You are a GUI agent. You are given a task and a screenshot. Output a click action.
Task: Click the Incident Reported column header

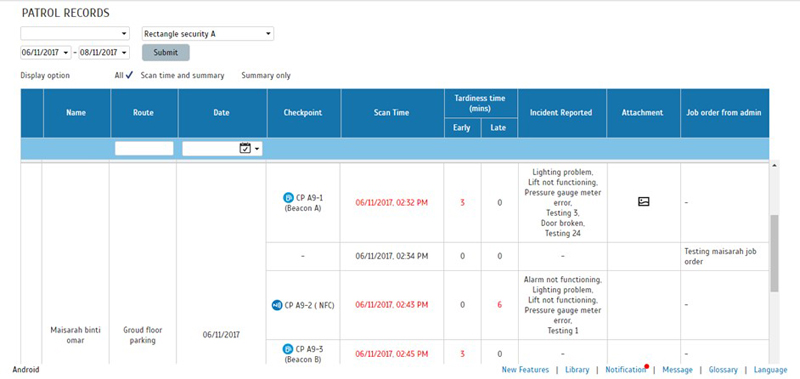point(561,113)
